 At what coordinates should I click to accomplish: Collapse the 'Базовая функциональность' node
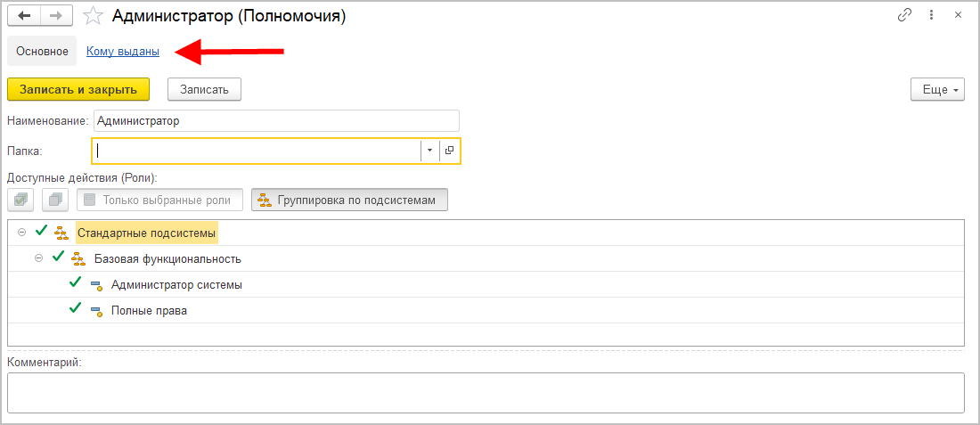coord(39,258)
